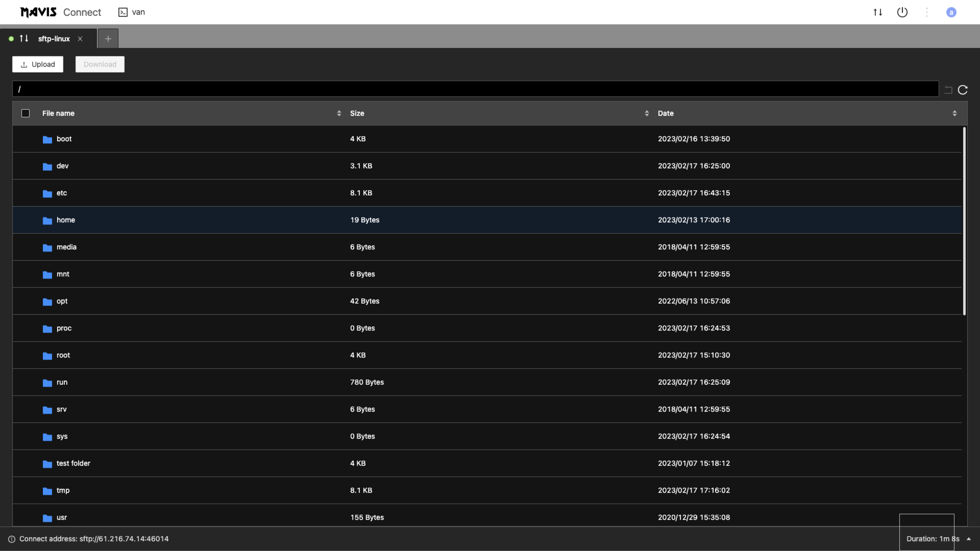Expand the Duration panel arrow
The width and height of the screenshot is (980, 551).
pyautogui.click(x=969, y=539)
